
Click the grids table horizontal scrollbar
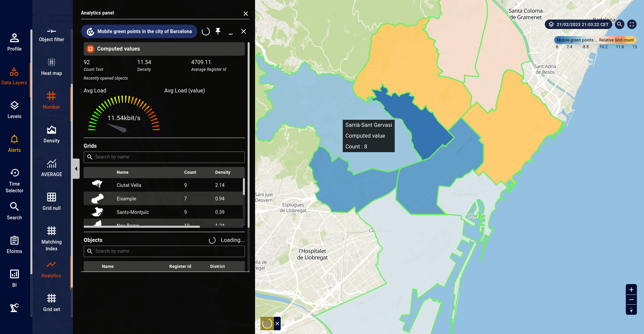[142, 227]
